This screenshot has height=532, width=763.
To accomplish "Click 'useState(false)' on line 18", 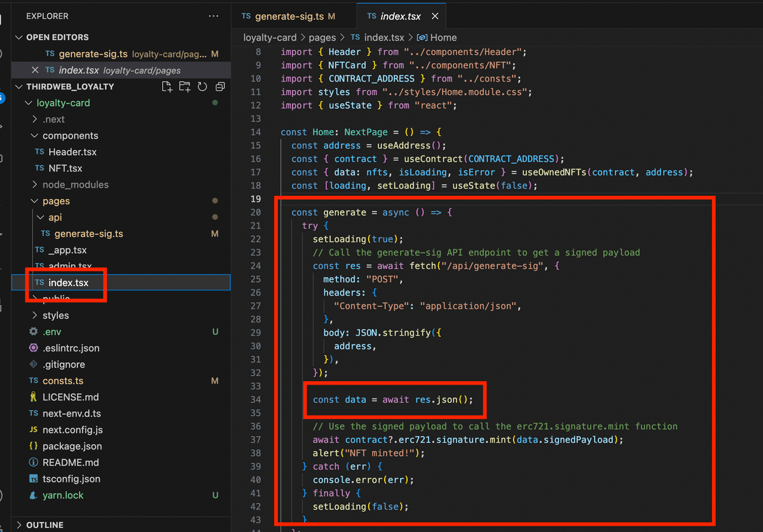I will (492, 186).
